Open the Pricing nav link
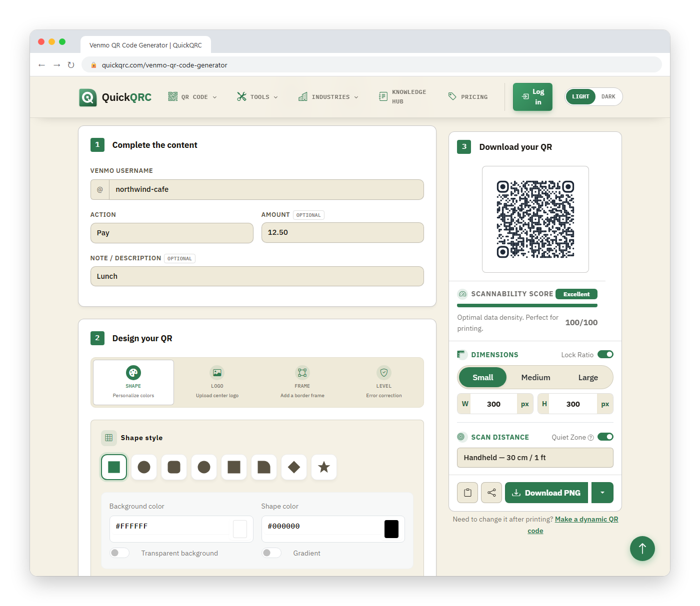The image size is (700, 606). pyautogui.click(x=468, y=97)
